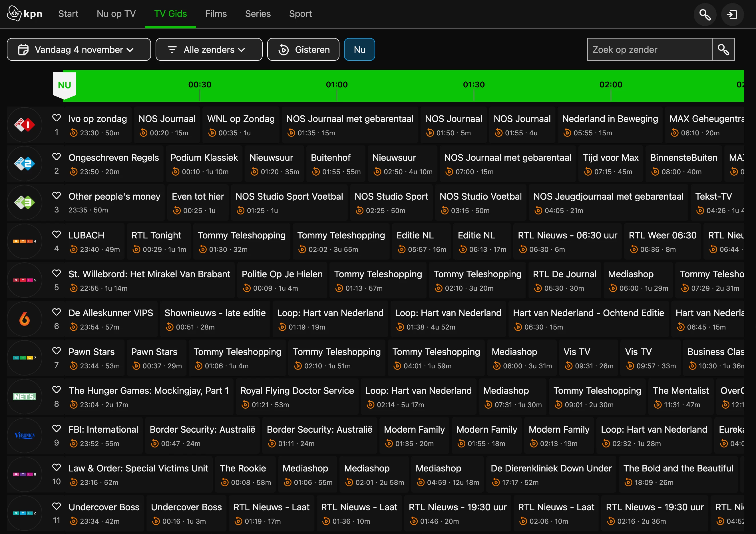Open the NPO 3 channel logo
This screenshot has width=756, height=534.
(25, 202)
